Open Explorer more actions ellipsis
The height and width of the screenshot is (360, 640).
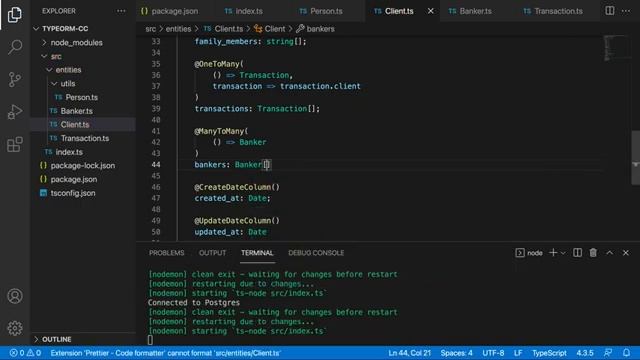[121, 11]
